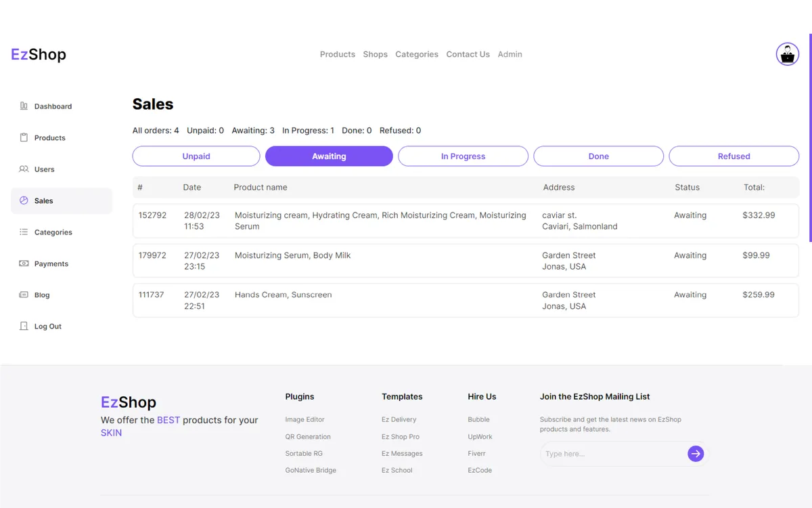Image resolution: width=812 pixels, height=508 pixels.
Task: Click 'Awaiting: 3' summary count
Action: tap(253, 130)
